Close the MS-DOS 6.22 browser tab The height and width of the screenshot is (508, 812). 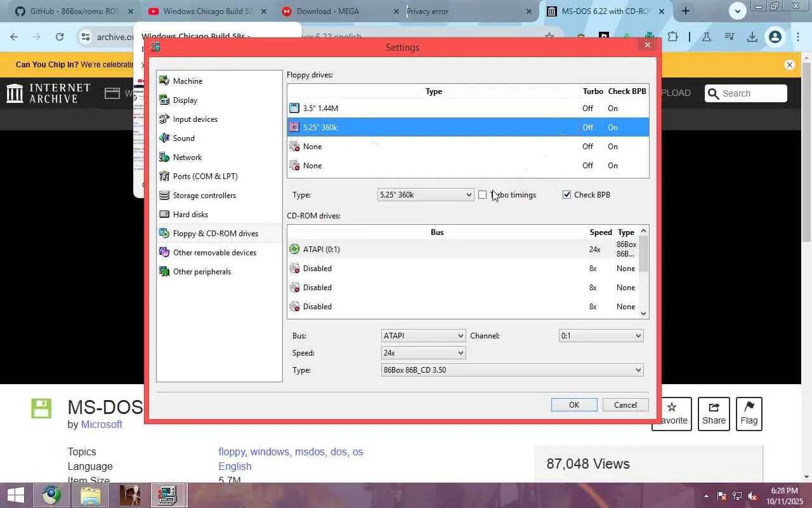coord(662,11)
